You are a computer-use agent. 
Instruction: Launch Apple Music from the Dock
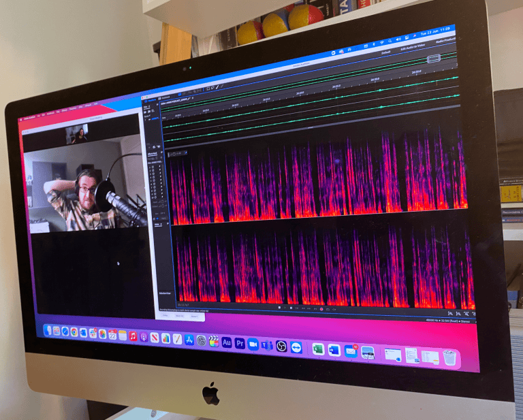133,336
